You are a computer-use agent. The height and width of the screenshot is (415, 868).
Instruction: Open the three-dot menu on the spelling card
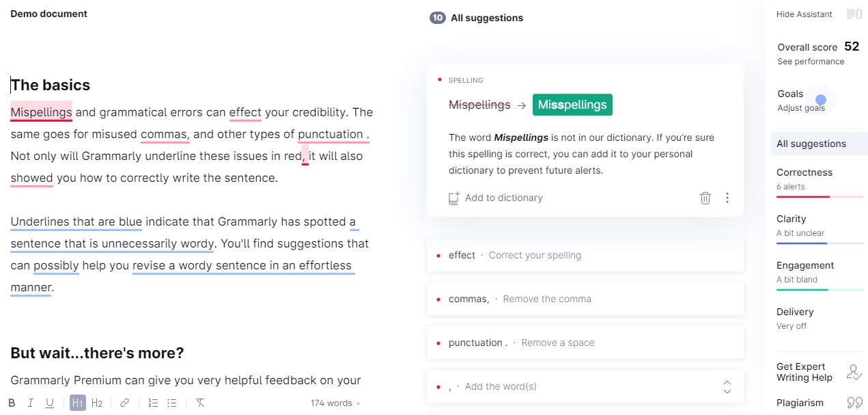click(727, 198)
